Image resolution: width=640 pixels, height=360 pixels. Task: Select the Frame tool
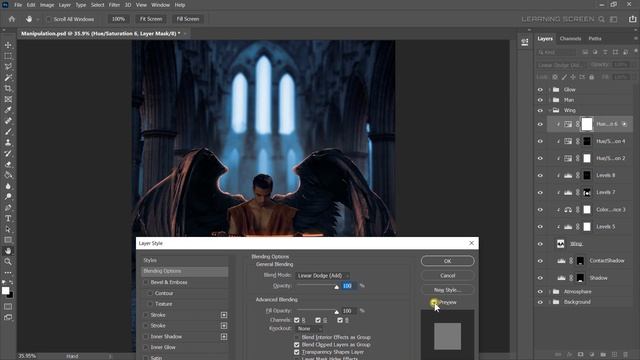[8, 99]
